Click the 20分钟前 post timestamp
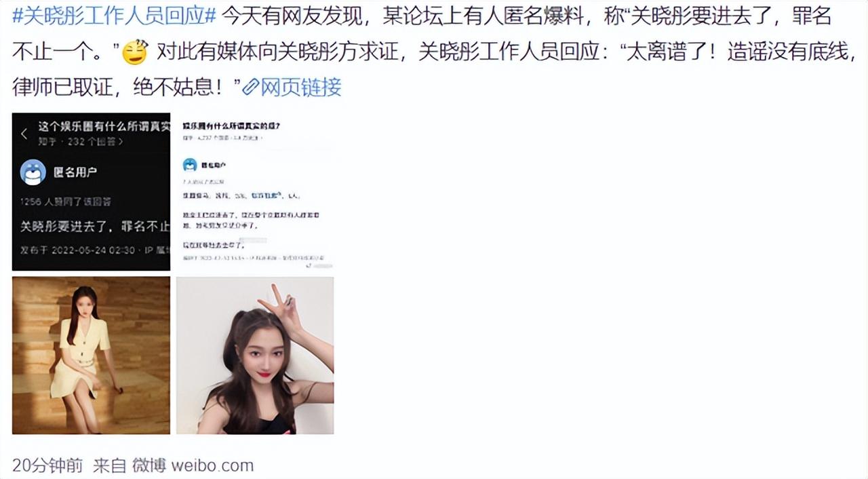The width and height of the screenshot is (868, 479). (x=47, y=465)
